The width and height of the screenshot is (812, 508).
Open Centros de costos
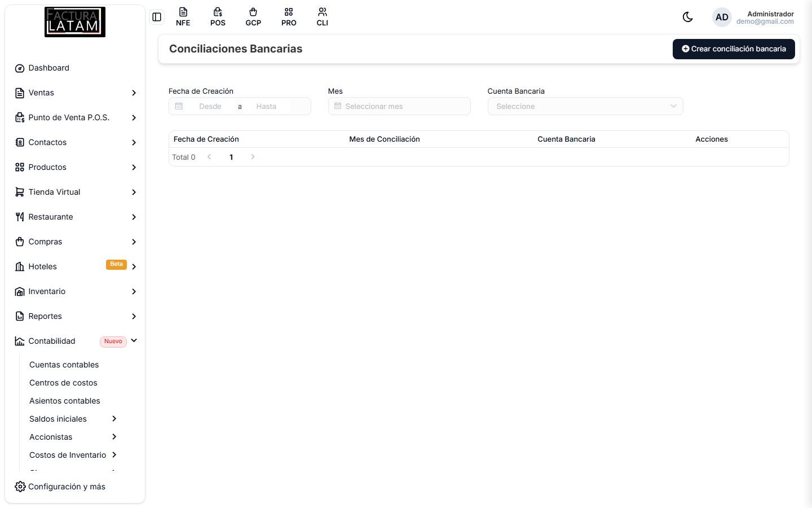pyautogui.click(x=63, y=383)
